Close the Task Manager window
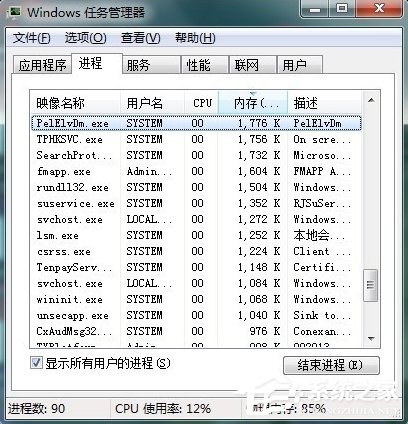 pos(379,9)
